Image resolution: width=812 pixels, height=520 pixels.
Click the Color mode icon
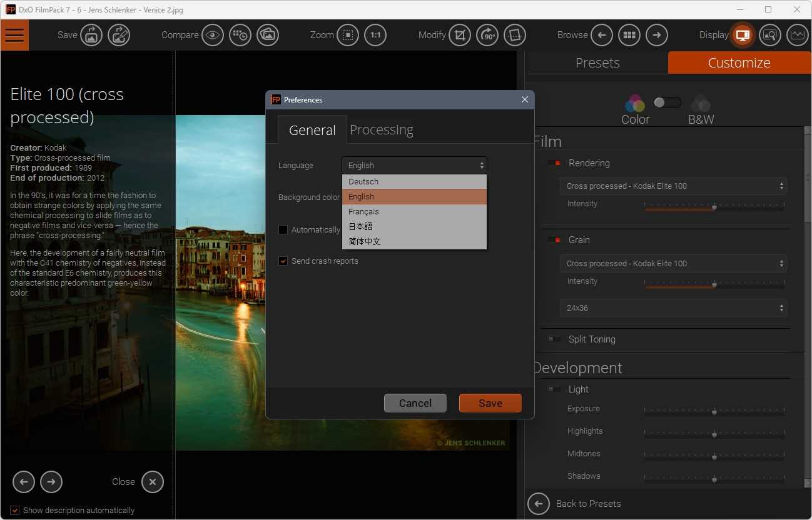635,103
